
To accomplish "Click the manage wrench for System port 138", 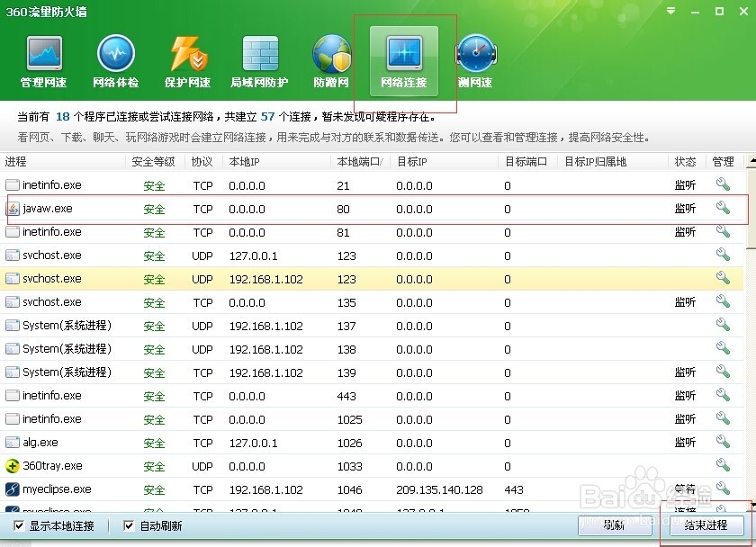I will pyautogui.click(x=723, y=348).
